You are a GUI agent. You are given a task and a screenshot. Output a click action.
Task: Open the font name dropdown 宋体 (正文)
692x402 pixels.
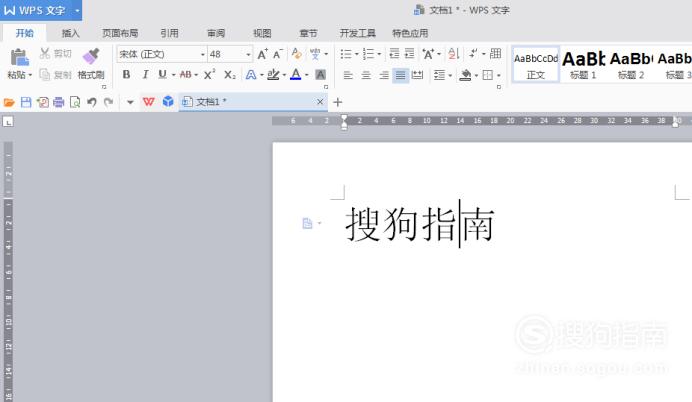pos(203,54)
